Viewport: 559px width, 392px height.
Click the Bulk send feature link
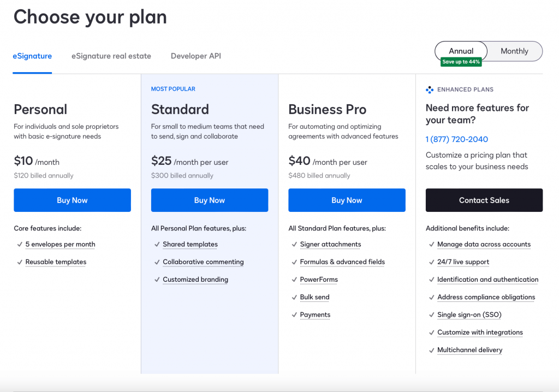[x=314, y=297]
